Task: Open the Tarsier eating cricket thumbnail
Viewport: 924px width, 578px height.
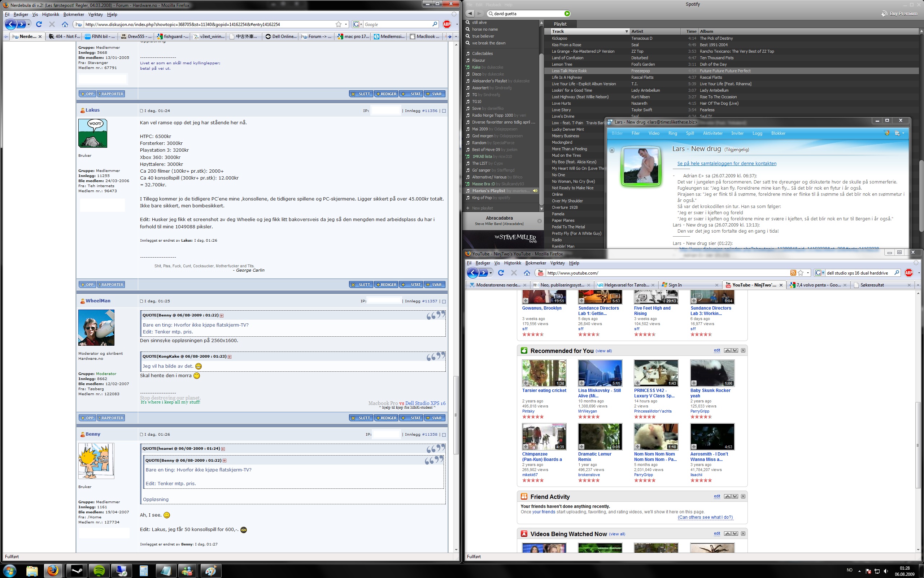Action: [544, 373]
